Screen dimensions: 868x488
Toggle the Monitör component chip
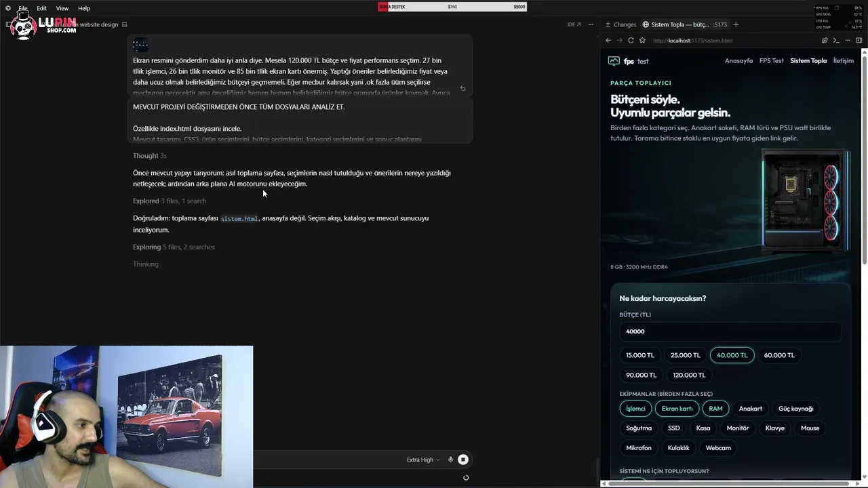(x=738, y=428)
